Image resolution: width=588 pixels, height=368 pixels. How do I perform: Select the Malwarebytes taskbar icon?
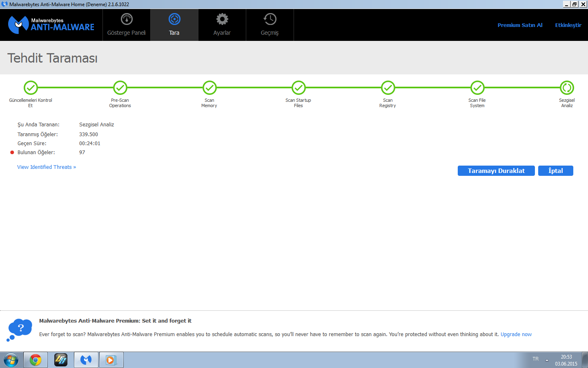86,360
